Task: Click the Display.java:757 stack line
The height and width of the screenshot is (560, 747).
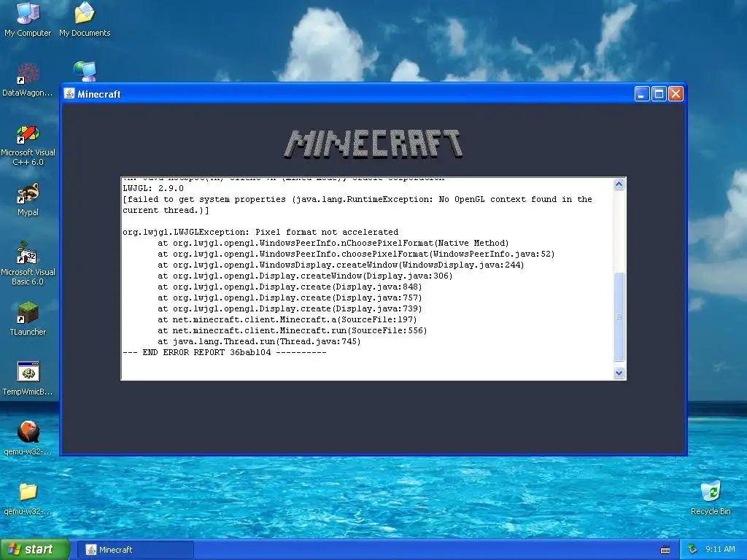Action: pyautogui.click(x=290, y=297)
